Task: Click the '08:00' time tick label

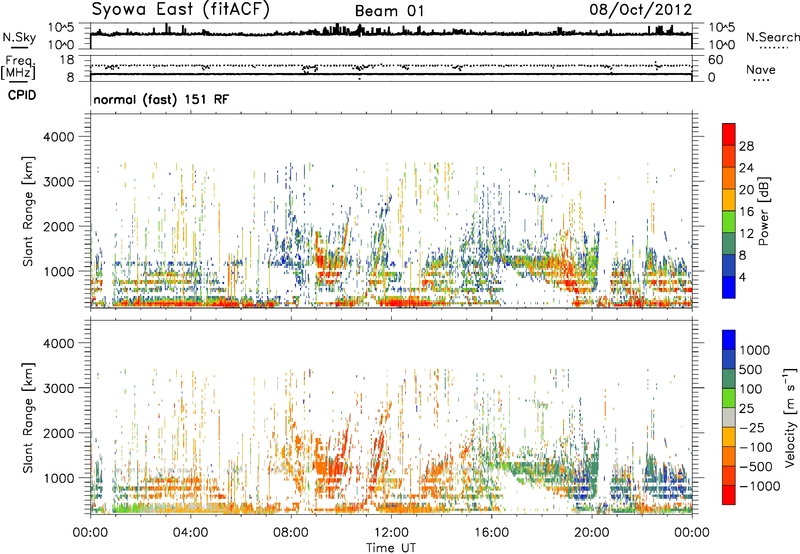Action: tap(291, 533)
